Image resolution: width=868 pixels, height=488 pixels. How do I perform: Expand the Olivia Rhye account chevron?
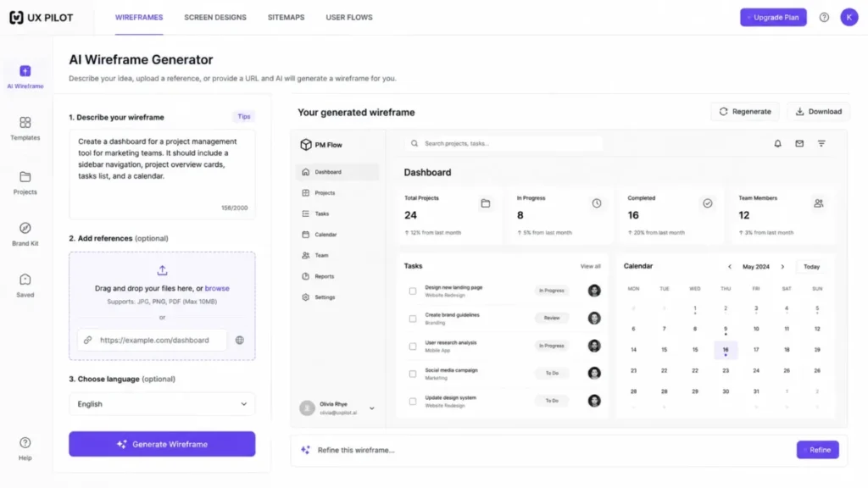pyautogui.click(x=372, y=408)
